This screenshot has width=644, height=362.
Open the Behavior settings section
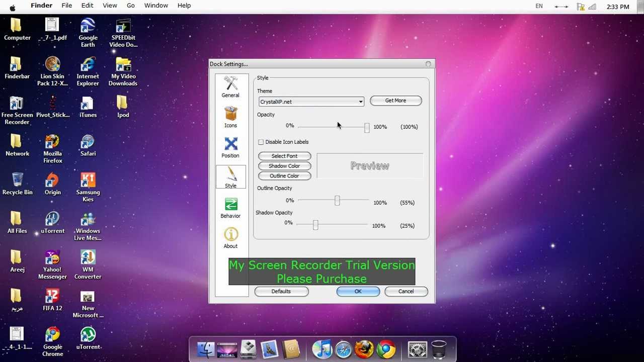pyautogui.click(x=230, y=208)
